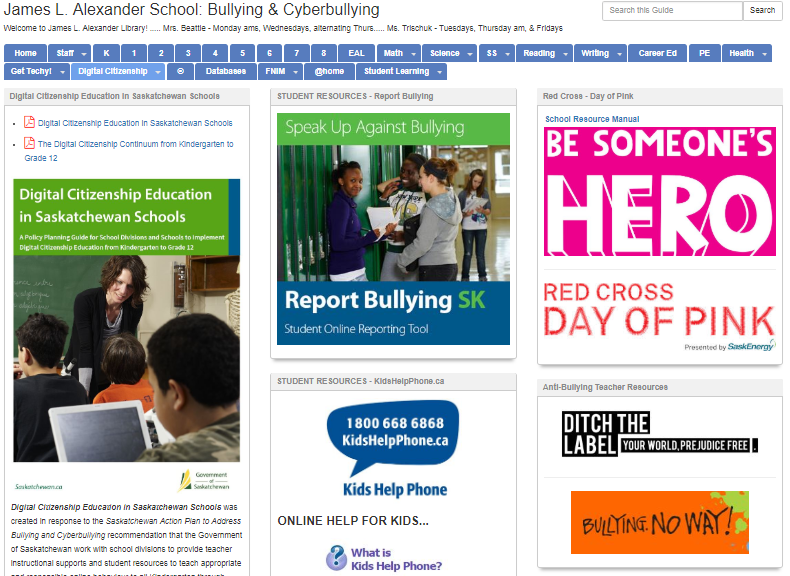Open the Bullying No Way orange banner
This screenshot has height=576, width=790.
660,523
